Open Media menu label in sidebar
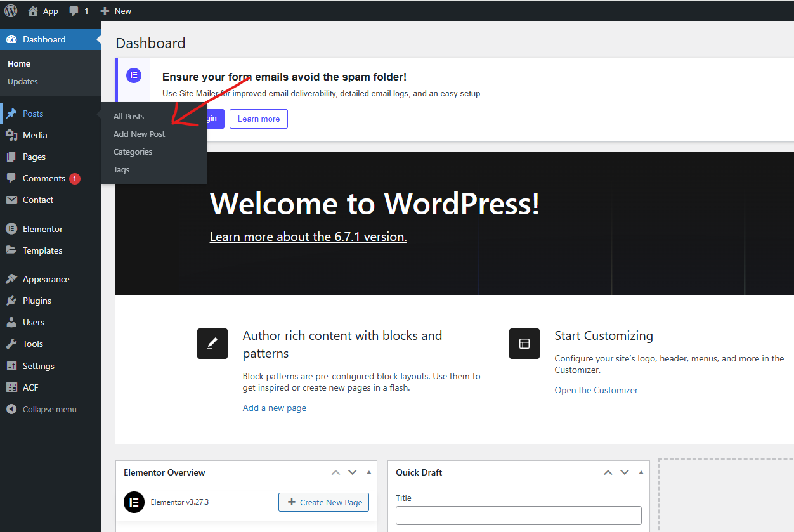The height and width of the screenshot is (532, 794). pyautogui.click(x=35, y=135)
